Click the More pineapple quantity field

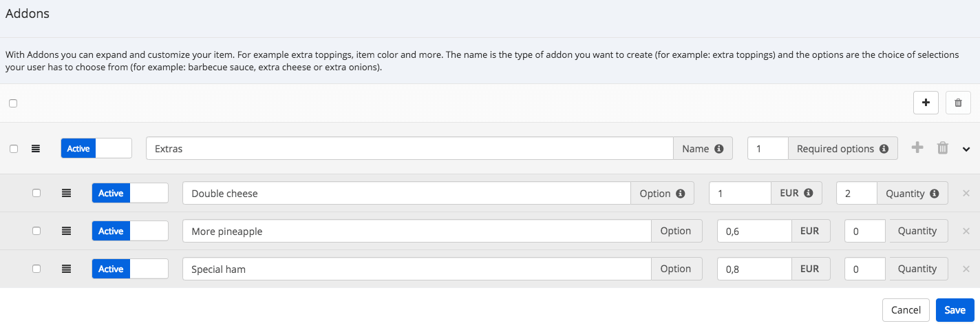pyautogui.click(x=865, y=231)
